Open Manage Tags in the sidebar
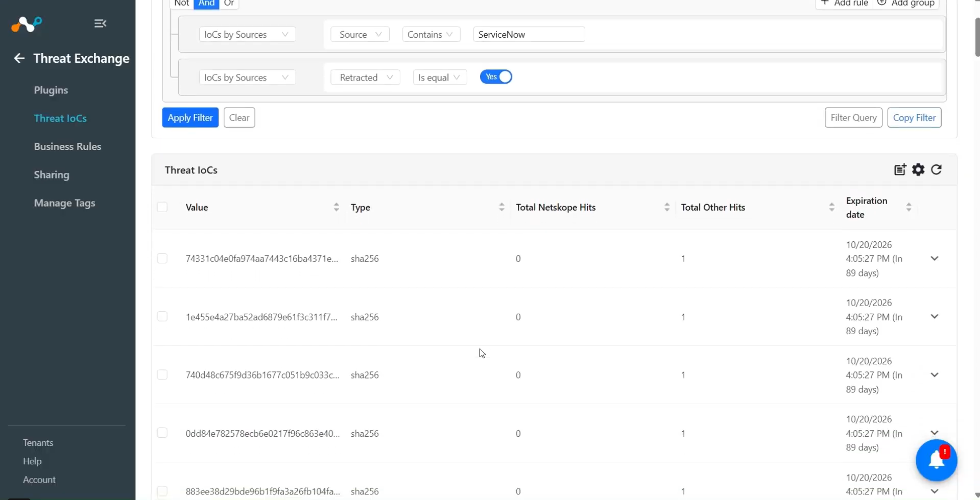The image size is (980, 500). click(x=65, y=203)
